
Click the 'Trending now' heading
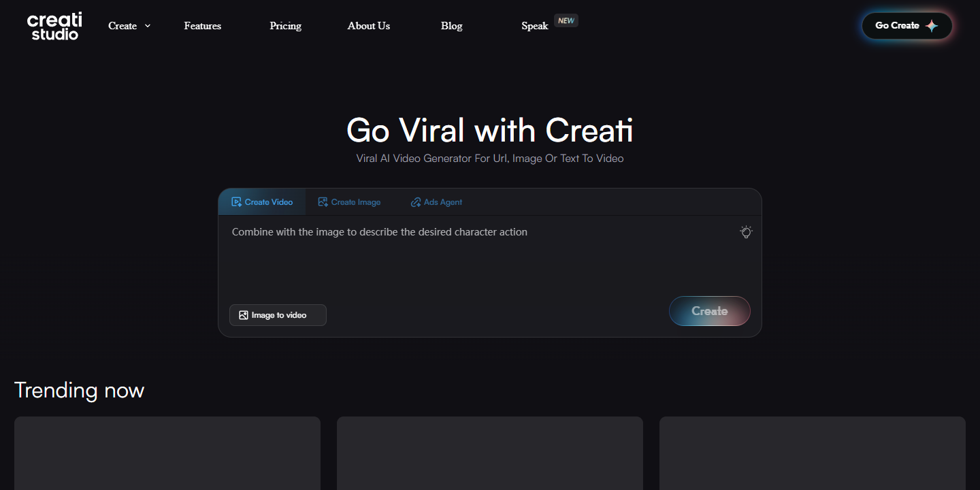[x=79, y=390]
